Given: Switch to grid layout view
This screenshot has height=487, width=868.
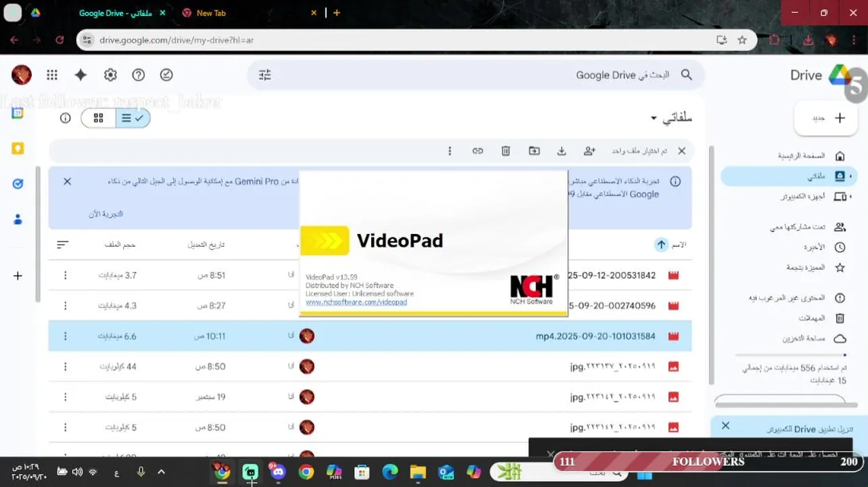Looking at the screenshot, I should coord(99,118).
